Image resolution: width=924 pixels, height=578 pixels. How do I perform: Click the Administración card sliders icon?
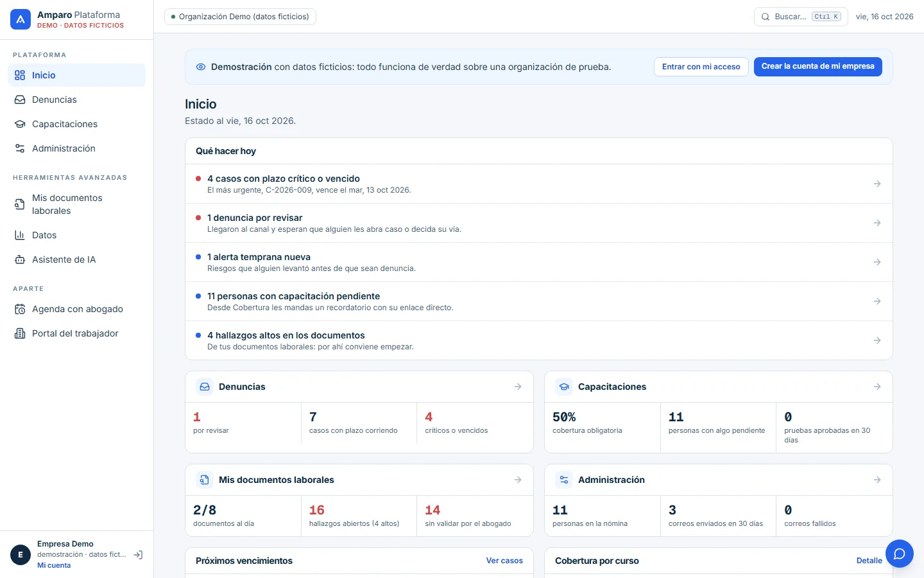(x=564, y=480)
